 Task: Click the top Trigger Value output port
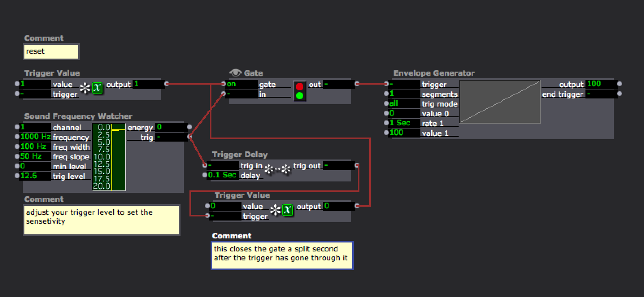[166, 84]
